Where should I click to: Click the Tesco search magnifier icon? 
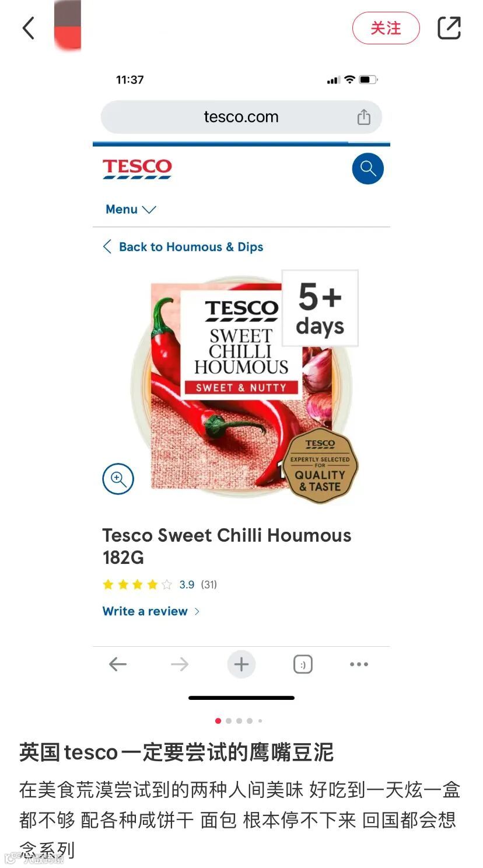coord(367,169)
